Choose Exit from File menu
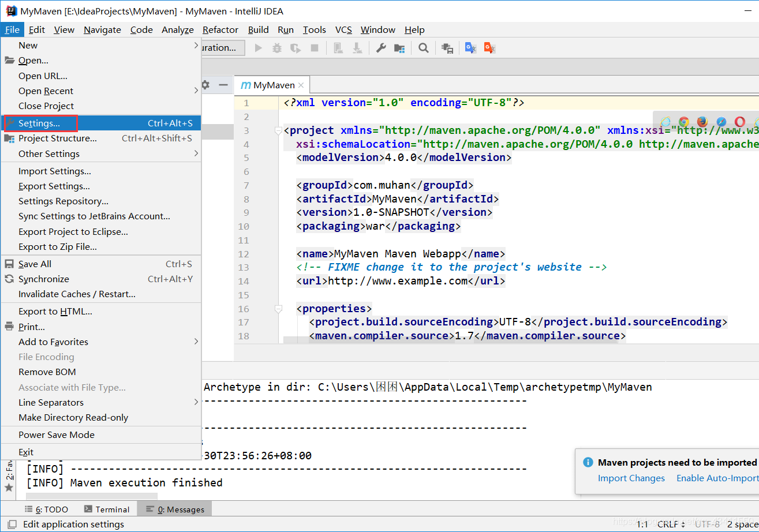The width and height of the screenshot is (759, 532). [x=101, y=452]
